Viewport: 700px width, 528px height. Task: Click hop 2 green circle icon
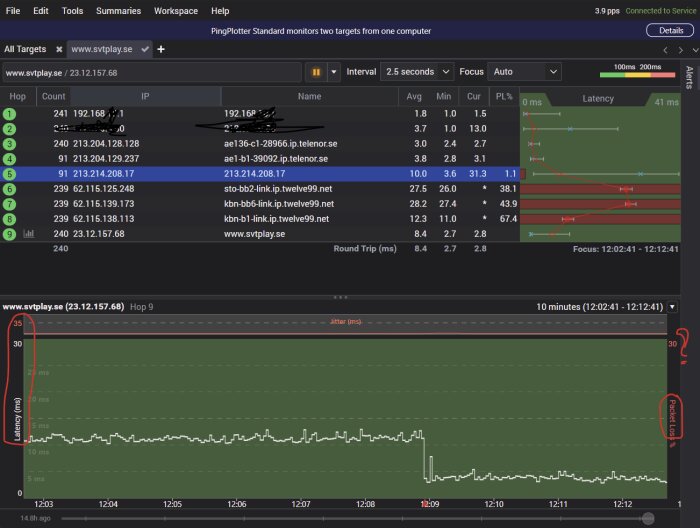(x=9, y=129)
